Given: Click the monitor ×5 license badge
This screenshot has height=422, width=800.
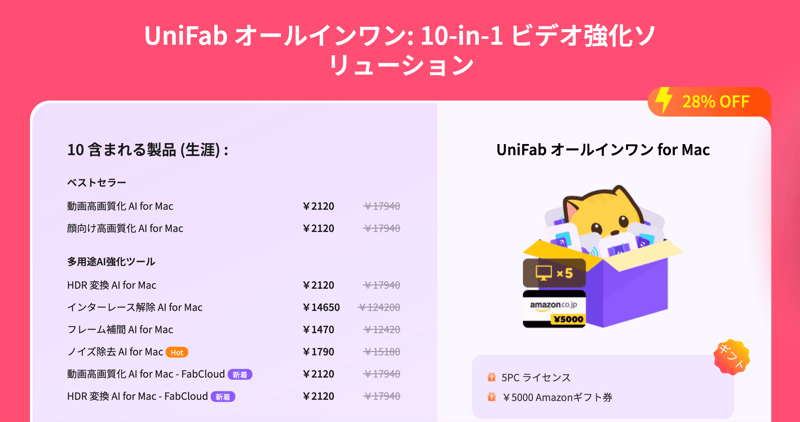Looking at the screenshot, I should (x=554, y=272).
